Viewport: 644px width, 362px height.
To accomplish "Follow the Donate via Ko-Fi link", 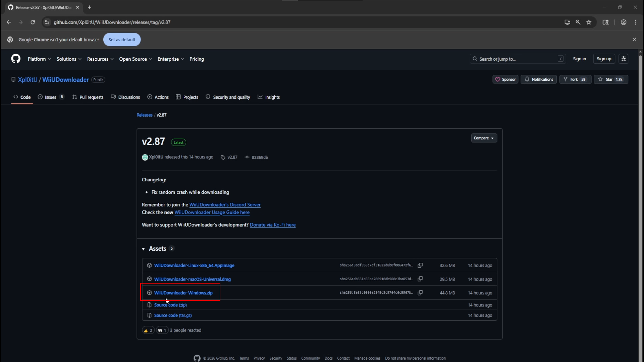I will click(273, 225).
